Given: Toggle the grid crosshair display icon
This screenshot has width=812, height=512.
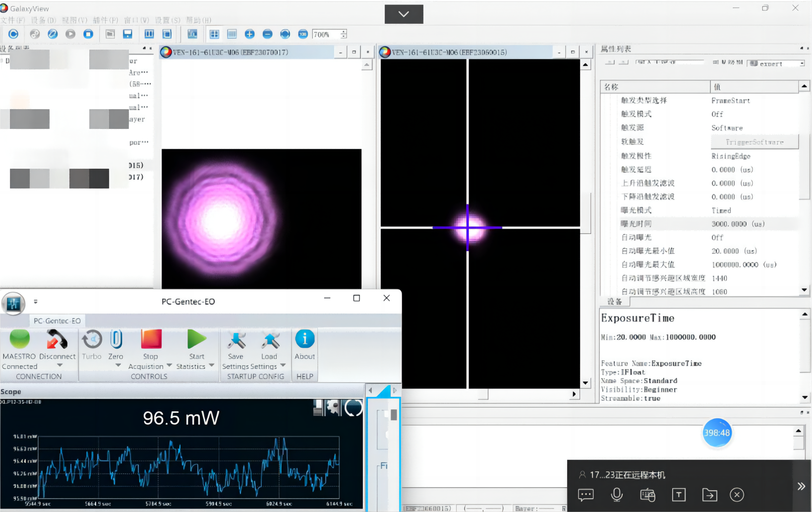Looking at the screenshot, I should click(214, 34).
